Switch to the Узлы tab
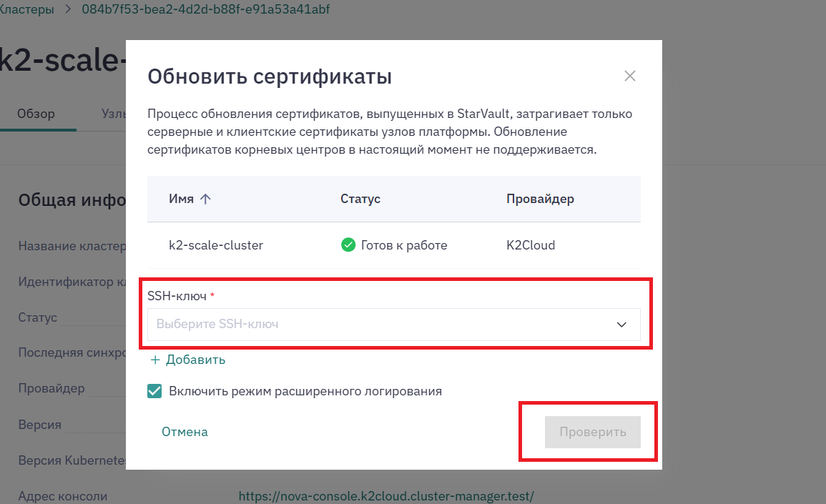Image resolution: width=826 pixels, height=504 pixels. [x=114, y=114]
